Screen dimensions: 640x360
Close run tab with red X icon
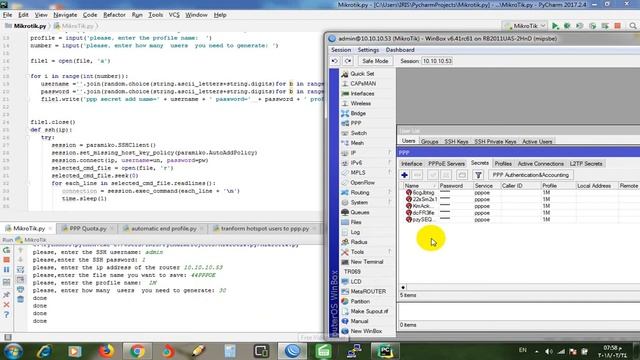[x=7, y=305]
